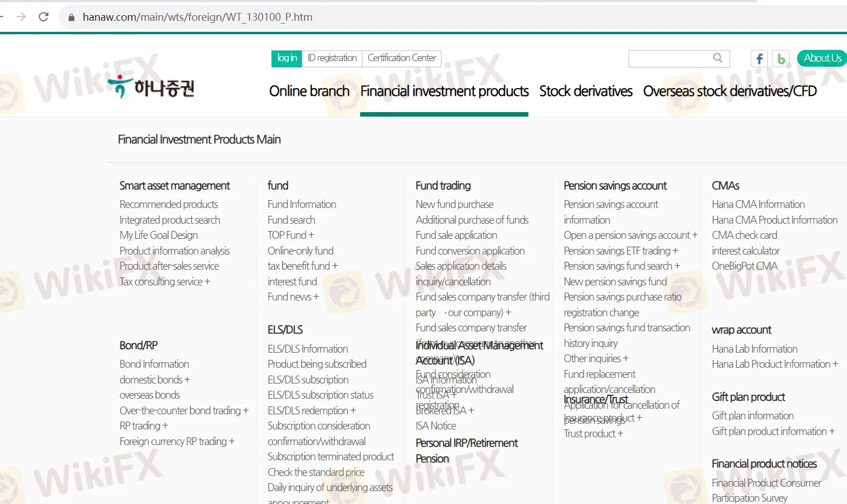This screenshot has height=504, width=847.
Task: Open New fund purchase
Action: tap(454, 204)
